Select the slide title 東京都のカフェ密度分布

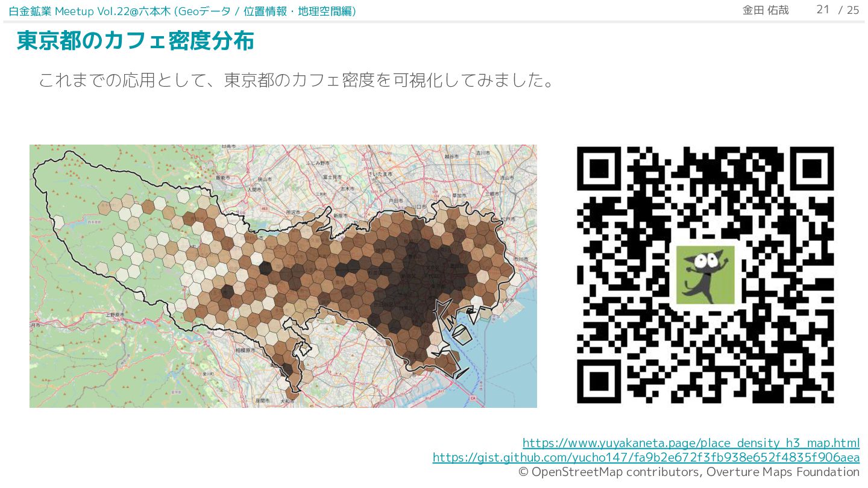click(x=135, y=40)
